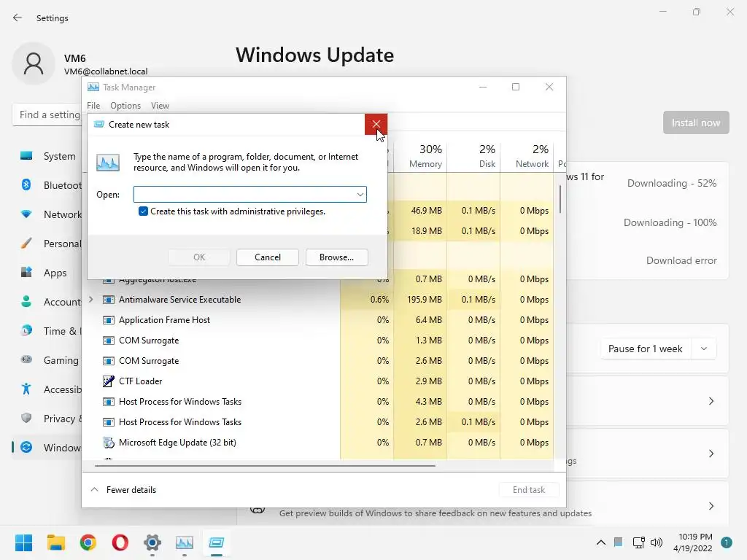Switch to Settings app in taskbar

pyautogui.click(x=152, y=542)
